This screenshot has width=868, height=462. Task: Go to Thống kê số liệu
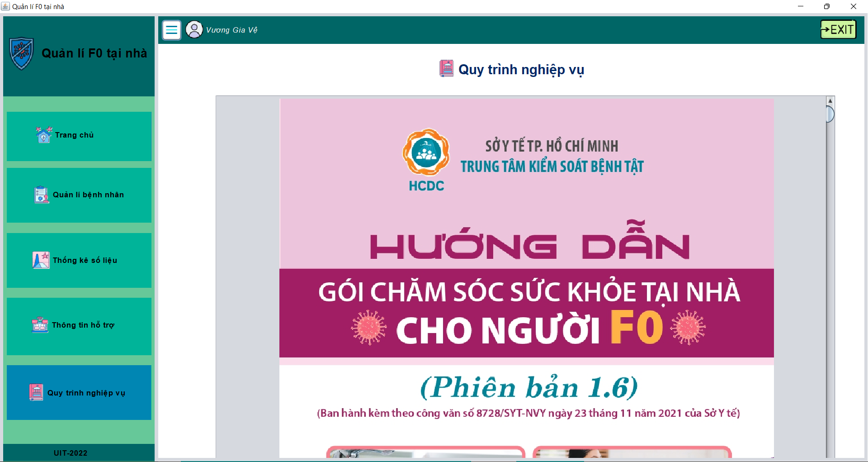click(x=79, y=260)
